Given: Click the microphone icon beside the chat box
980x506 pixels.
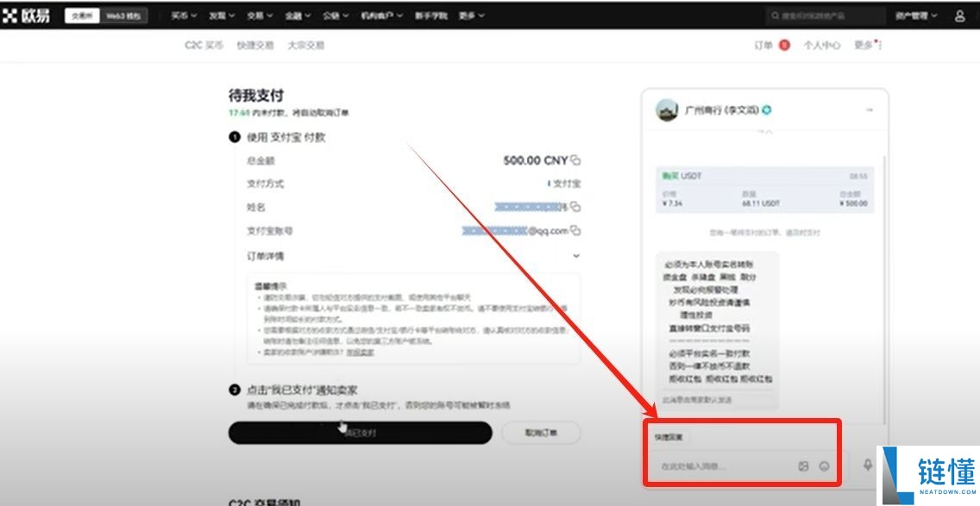Looking at the screenshot, I should point(868,465).
